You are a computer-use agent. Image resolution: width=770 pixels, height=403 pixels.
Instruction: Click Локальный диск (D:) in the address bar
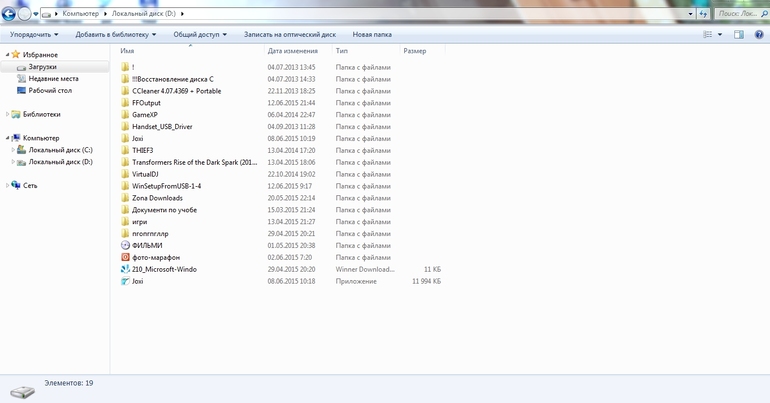tap(144, 14)
